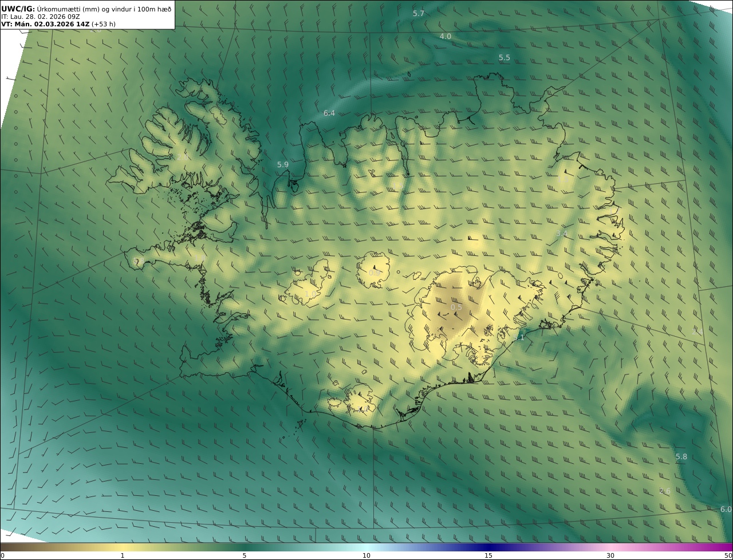Select the 5.9 label near the fjord
The image size is (733, 560).
point(283,164)
